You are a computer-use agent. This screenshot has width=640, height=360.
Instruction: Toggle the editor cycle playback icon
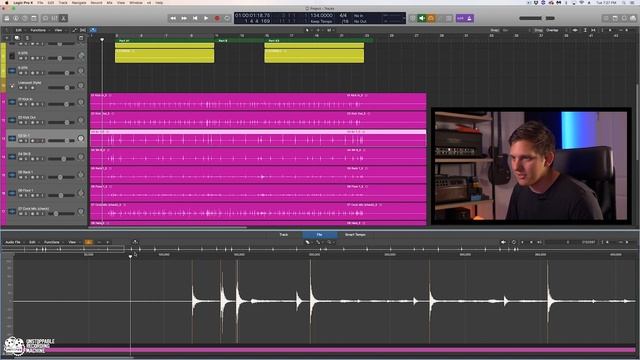tap(514, 242)
